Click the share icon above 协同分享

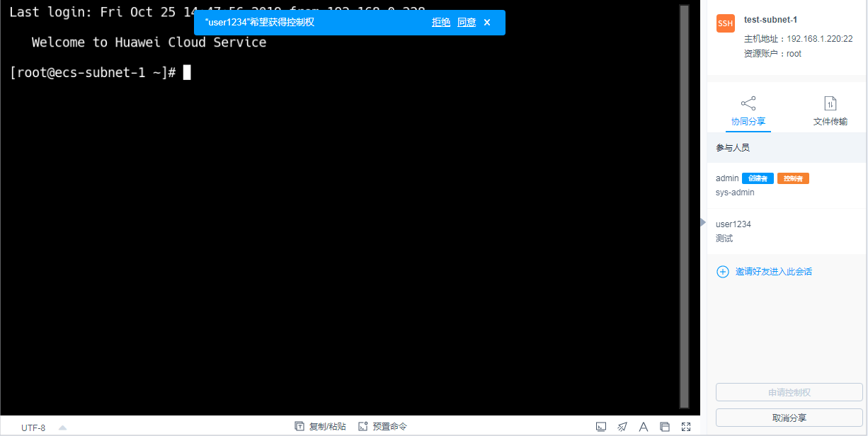[748, 103]
